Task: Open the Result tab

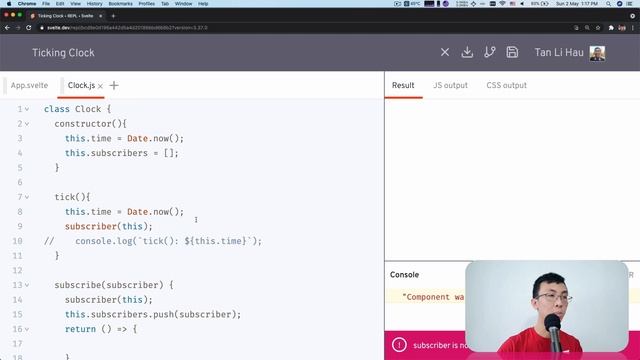Action: (x=403, y=85)
